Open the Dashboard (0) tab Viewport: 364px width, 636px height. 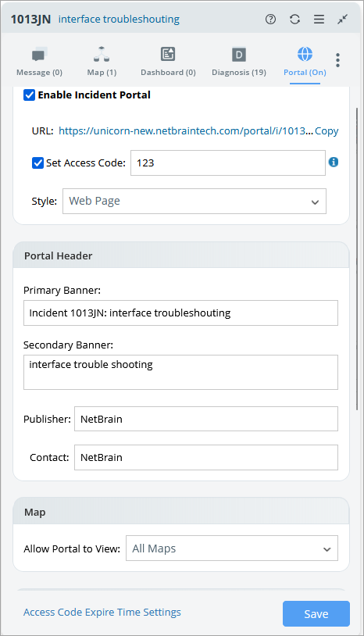[168, 62]
